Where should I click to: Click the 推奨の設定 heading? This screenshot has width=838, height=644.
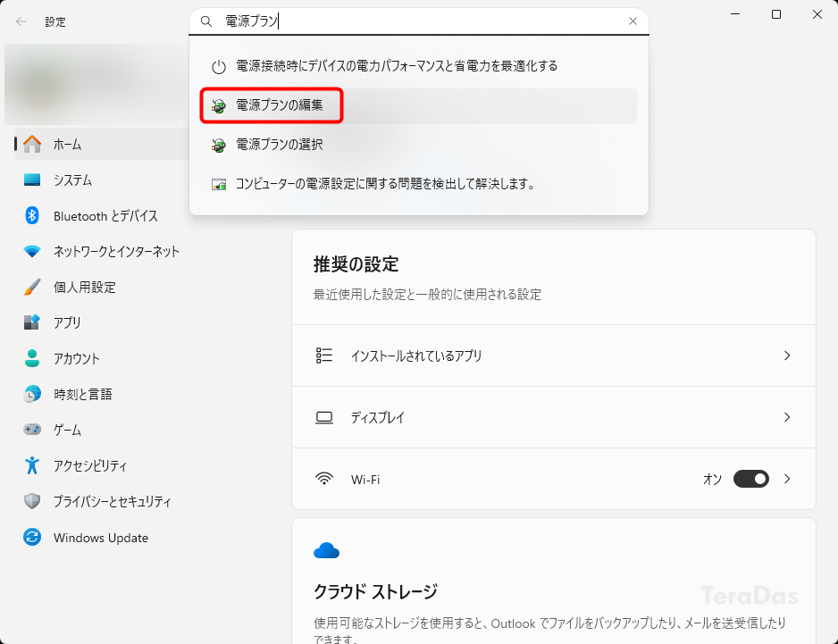coord(356,264)
